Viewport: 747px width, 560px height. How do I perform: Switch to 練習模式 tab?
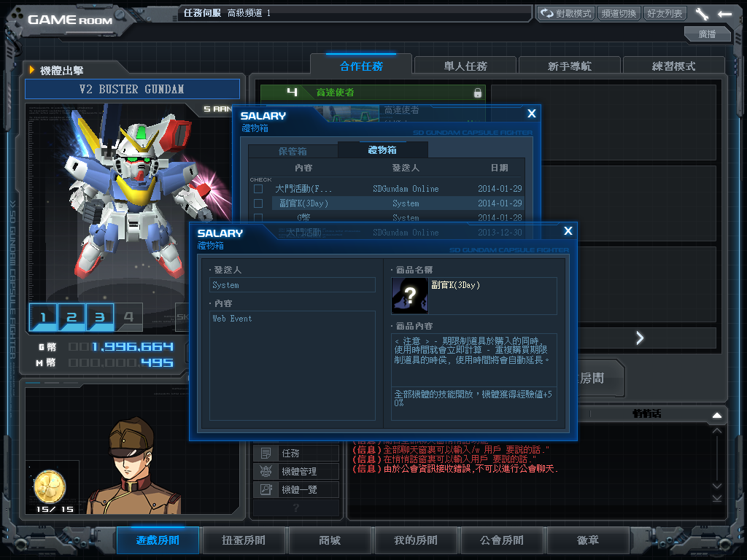(673, 66)
